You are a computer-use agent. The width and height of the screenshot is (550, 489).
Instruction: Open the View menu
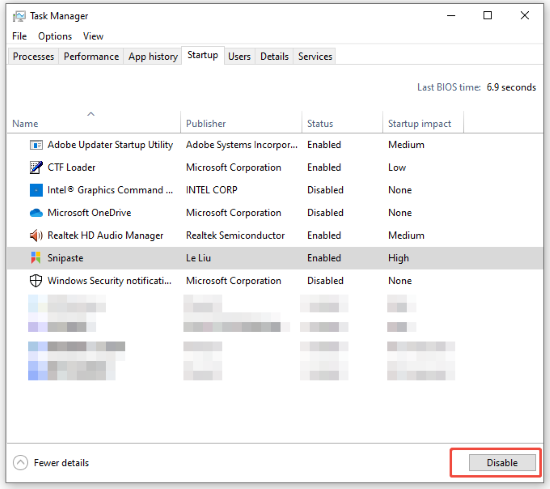click(x=93, y=36)
